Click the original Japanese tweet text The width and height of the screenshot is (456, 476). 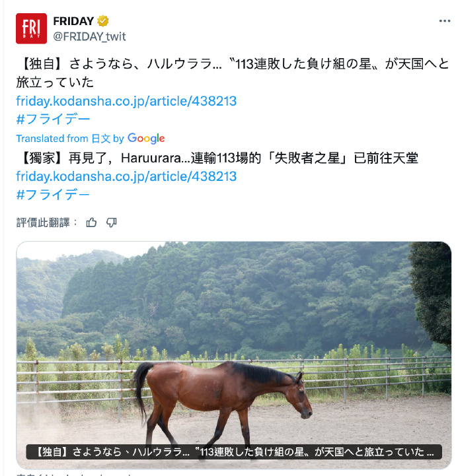coord(233,73)
